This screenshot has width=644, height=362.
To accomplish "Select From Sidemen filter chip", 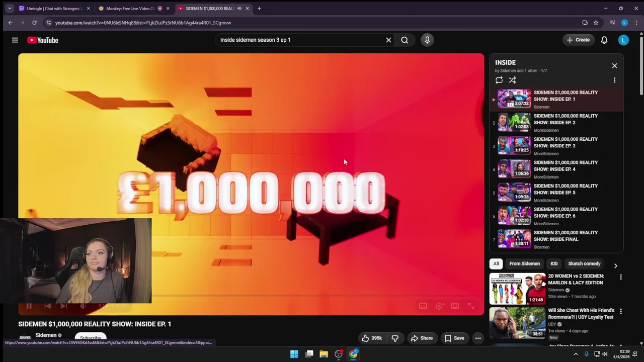I will pyautogui.click(x=524, y=264).
